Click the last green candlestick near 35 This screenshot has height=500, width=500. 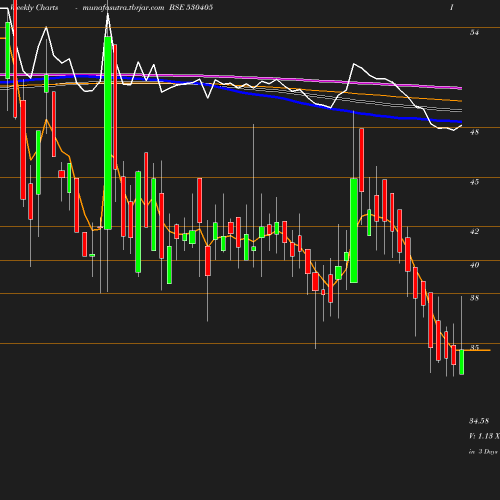point(461,362)
